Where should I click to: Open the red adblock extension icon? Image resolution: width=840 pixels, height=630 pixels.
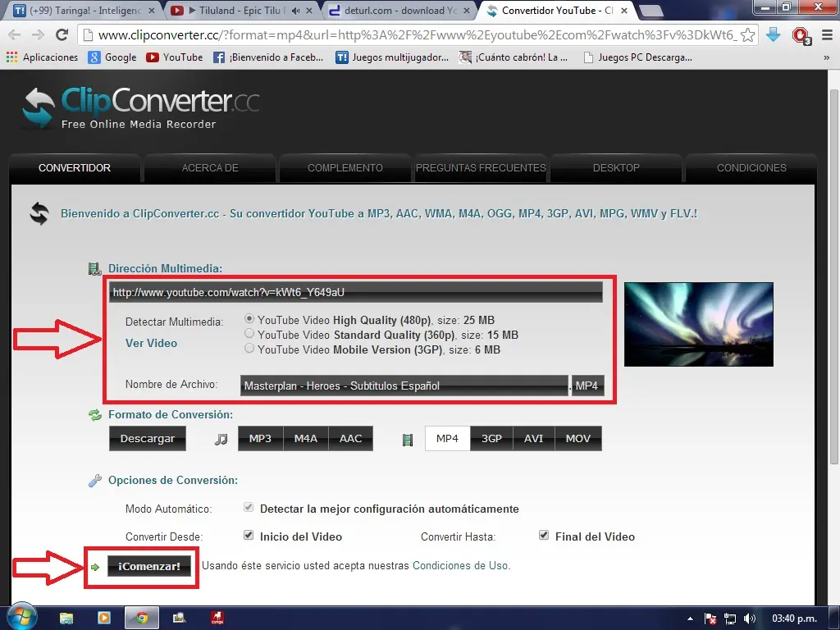click(x=801, y=36)
